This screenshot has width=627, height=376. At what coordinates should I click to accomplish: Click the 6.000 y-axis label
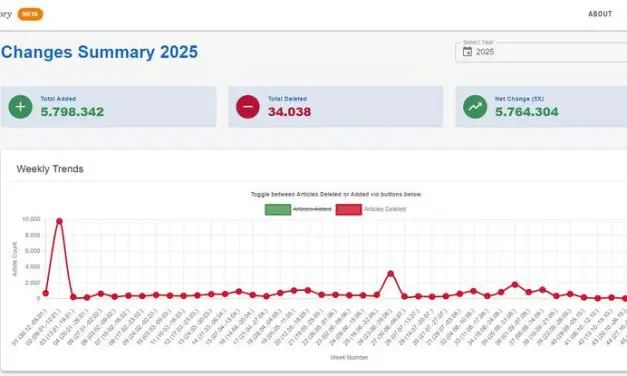(33, 251)
